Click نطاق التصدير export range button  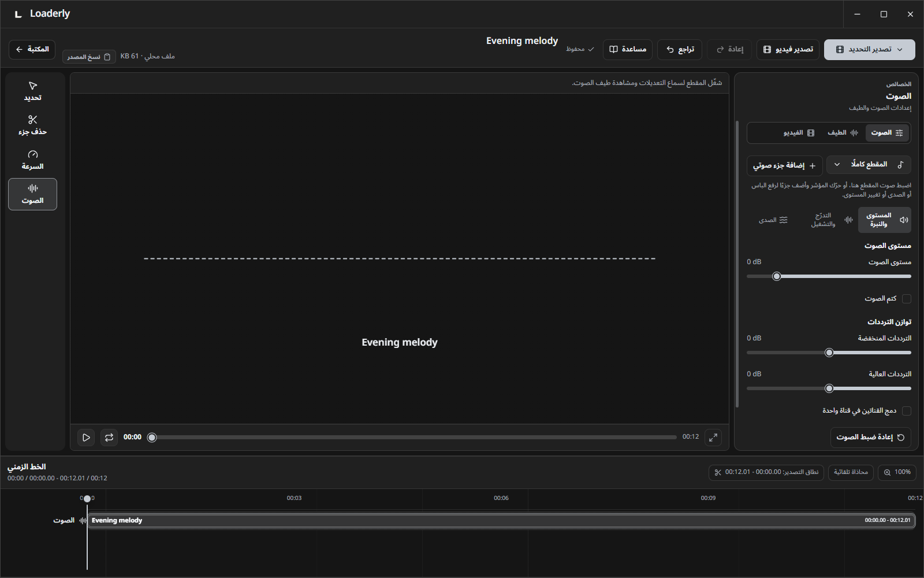pyautogui.click(x=766, y=472)
